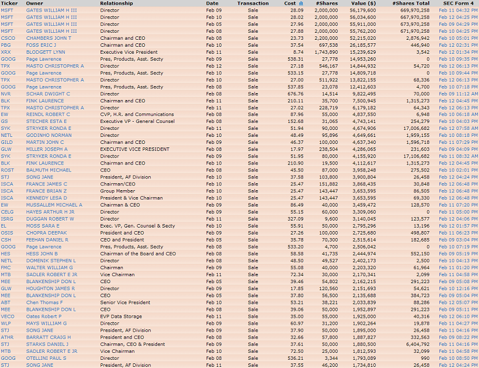View owner CHOPRA DEEPAK

click(x=46, y=233)
